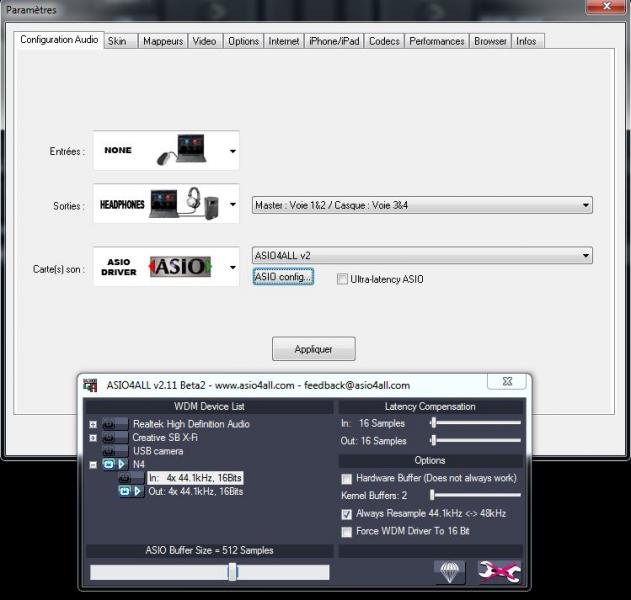
Task: Toggle power icon for Creative SB X-Fi
Action: pos(109,438)
